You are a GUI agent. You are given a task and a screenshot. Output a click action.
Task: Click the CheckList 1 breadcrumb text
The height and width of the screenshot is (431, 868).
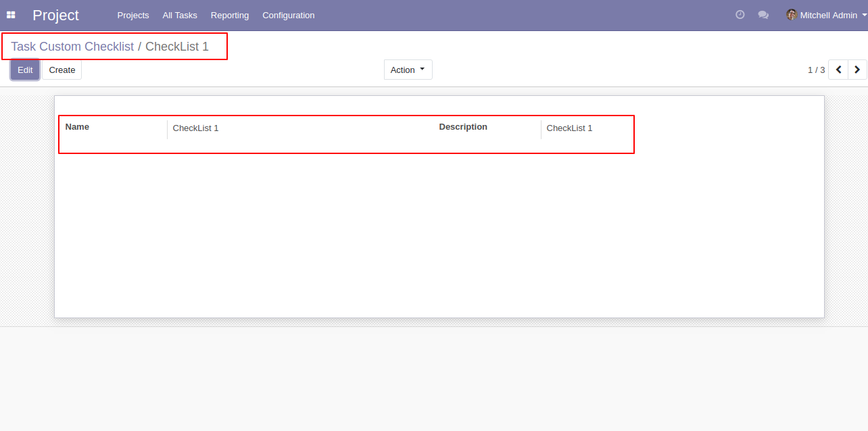coord(177,47)
